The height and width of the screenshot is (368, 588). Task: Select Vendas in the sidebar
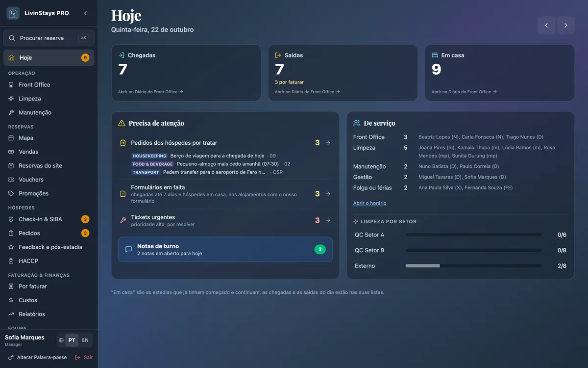49,152
